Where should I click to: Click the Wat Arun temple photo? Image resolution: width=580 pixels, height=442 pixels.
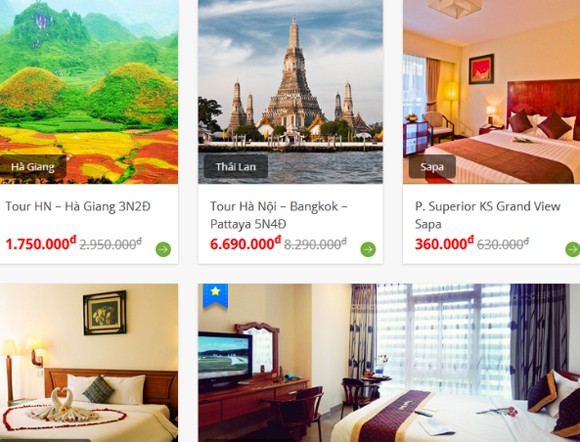click(x=290, y=92)
